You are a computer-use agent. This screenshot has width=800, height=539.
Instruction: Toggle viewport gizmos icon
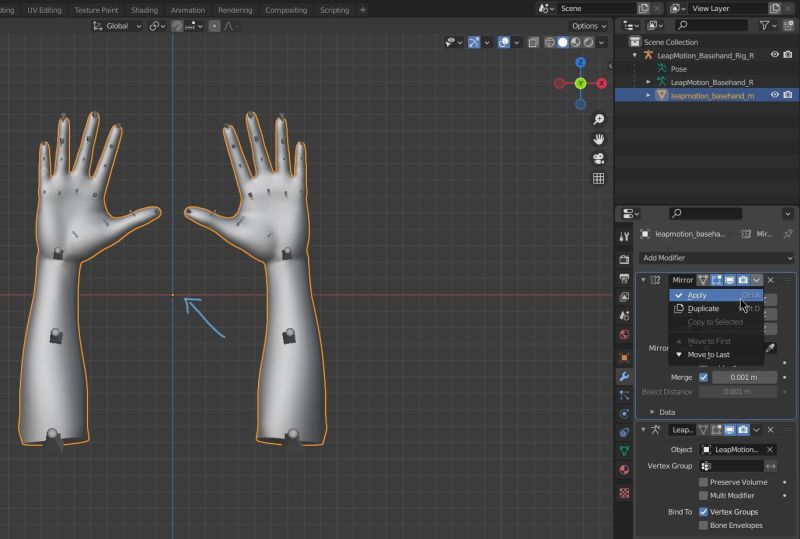pyautogui.click(x=474, y=42)
